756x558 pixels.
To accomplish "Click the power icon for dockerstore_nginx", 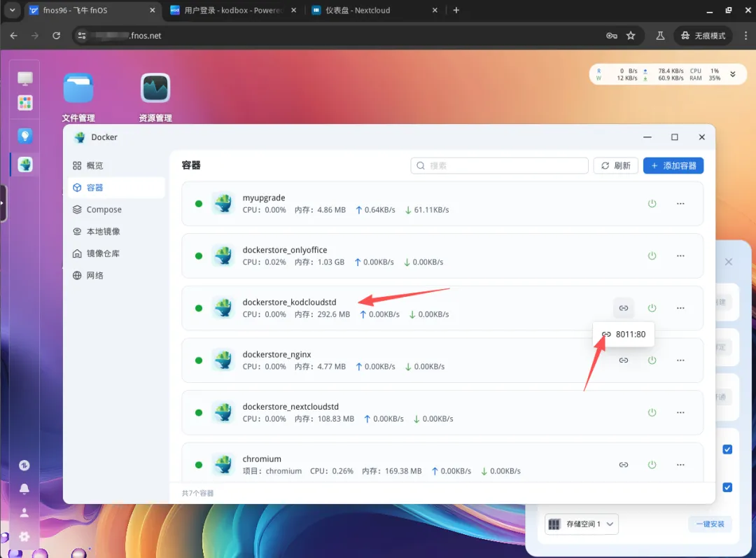I will 652,361.
